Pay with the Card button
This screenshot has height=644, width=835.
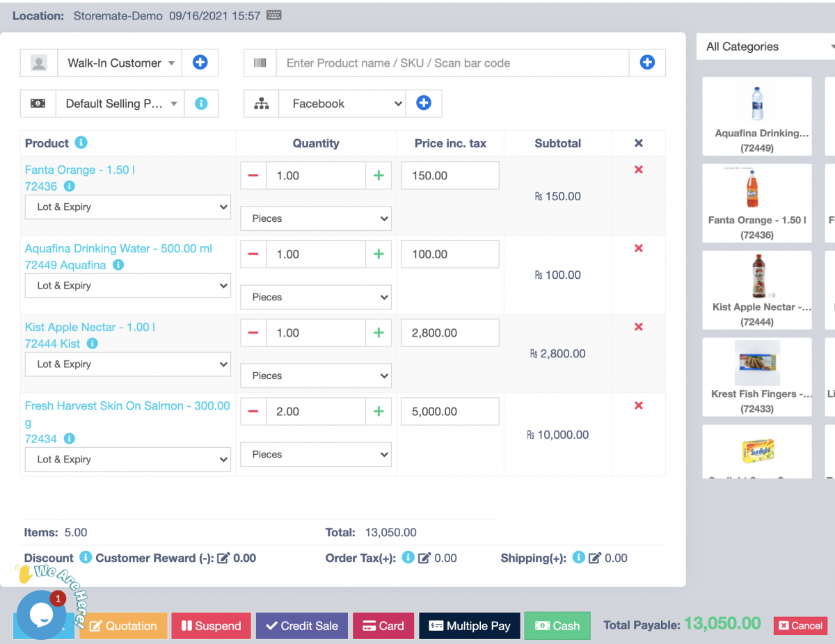point(383,626)
